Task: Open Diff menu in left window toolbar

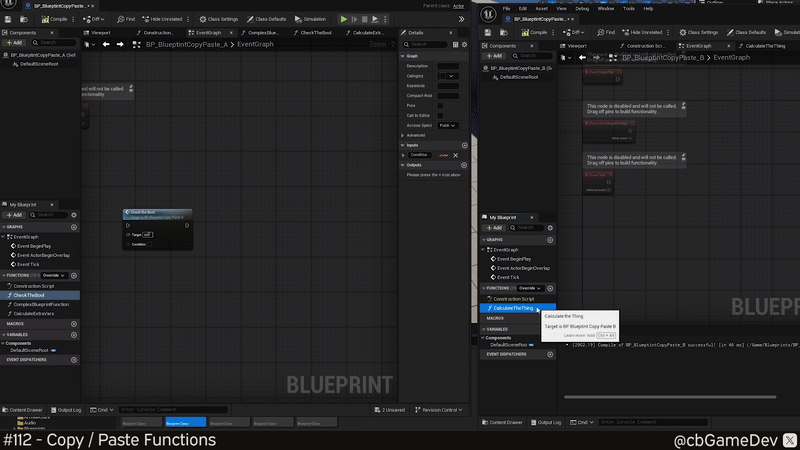Action: 94,19
